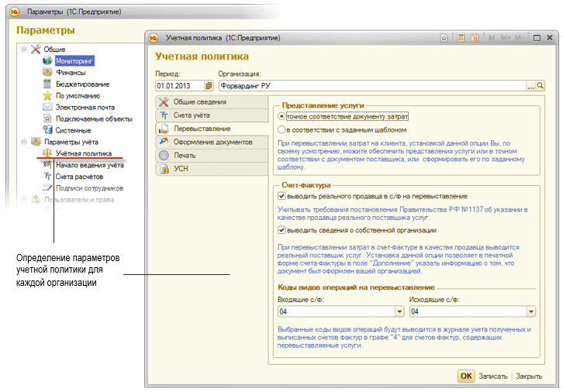This screenshot has height=392, width=563.
Task: Collapse the Общие tree node
Action: point(24,49)
